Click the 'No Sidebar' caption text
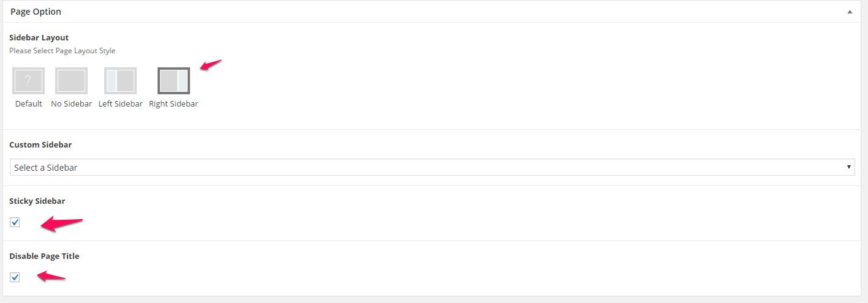868x303 pixels. 71,103
